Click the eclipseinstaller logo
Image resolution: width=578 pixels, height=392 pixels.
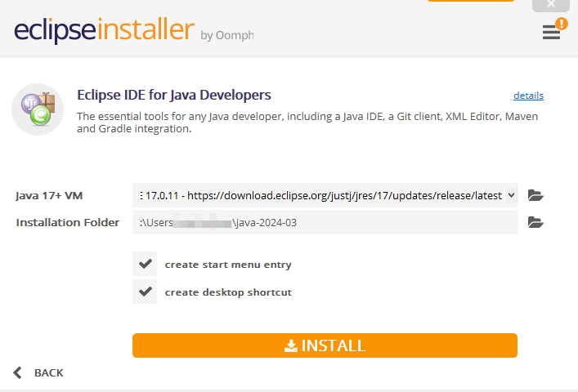(x=105, y=30)
